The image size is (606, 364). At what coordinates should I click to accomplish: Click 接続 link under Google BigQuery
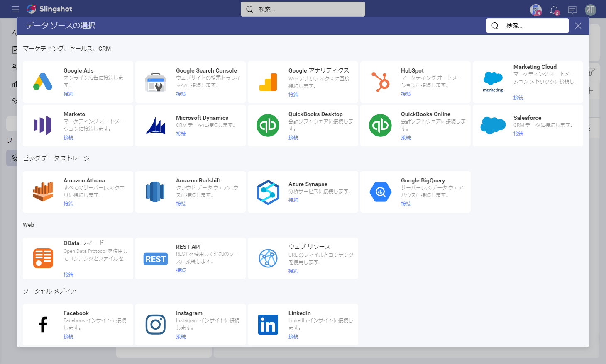(406, 204)
